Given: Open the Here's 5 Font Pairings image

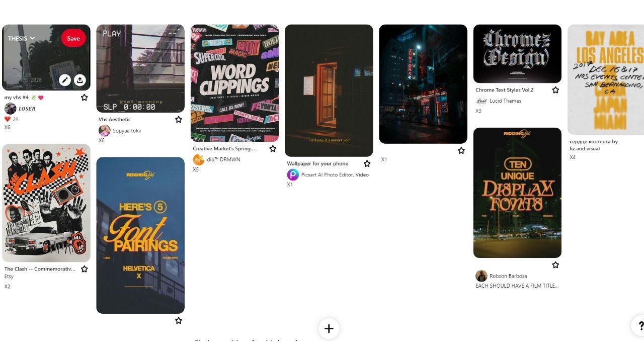Looking at the screenshot, I should click(x=140, y=235).
